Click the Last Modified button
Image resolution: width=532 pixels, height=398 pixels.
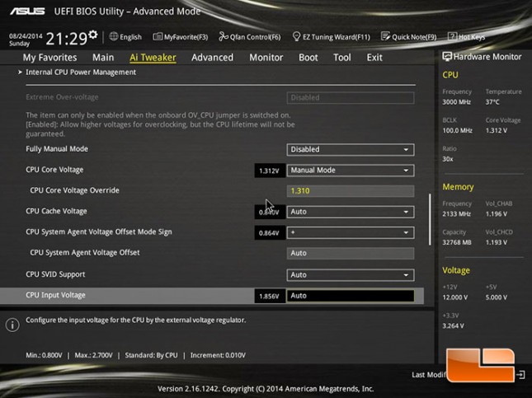click(429, 375)
